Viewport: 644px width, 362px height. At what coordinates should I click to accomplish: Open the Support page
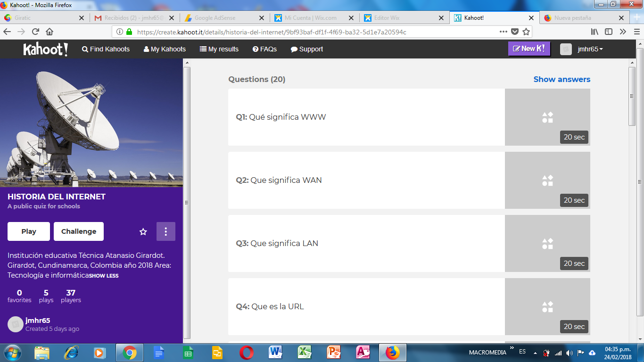click(x=307, y=49)
